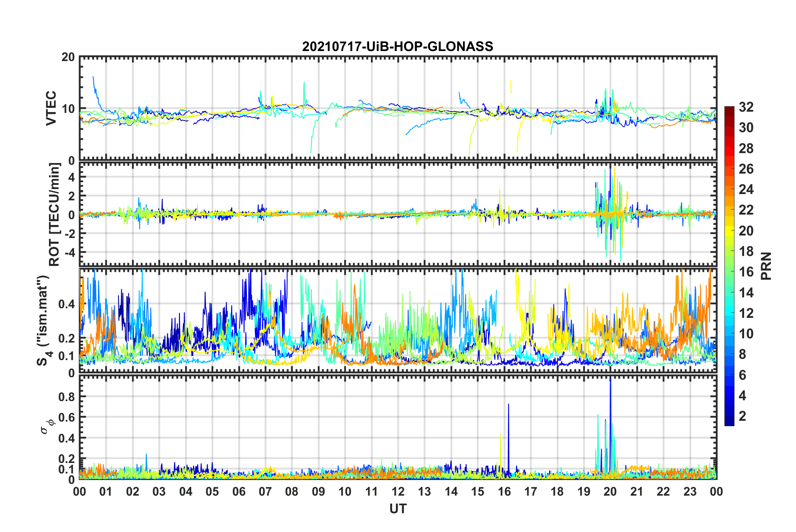Select the "0.2" tick on S4 axis
Screen dimensions: 796x532
67,338
